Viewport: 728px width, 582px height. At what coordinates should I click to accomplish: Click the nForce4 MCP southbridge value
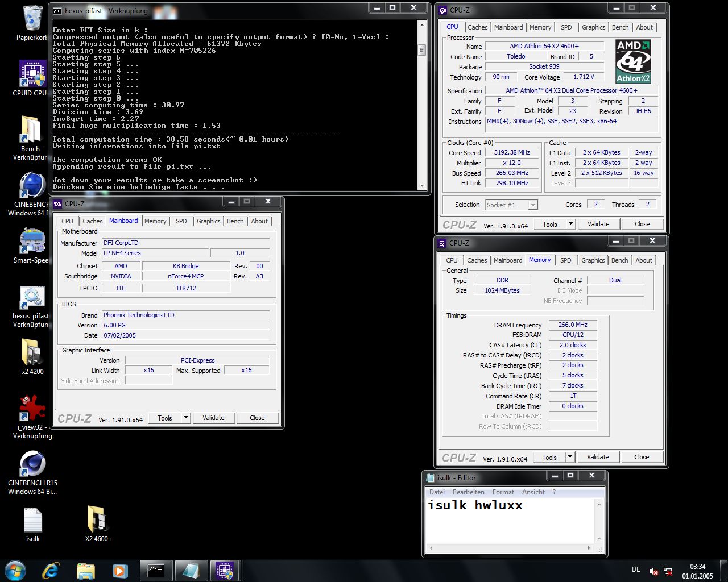click(x=186, y=277)
